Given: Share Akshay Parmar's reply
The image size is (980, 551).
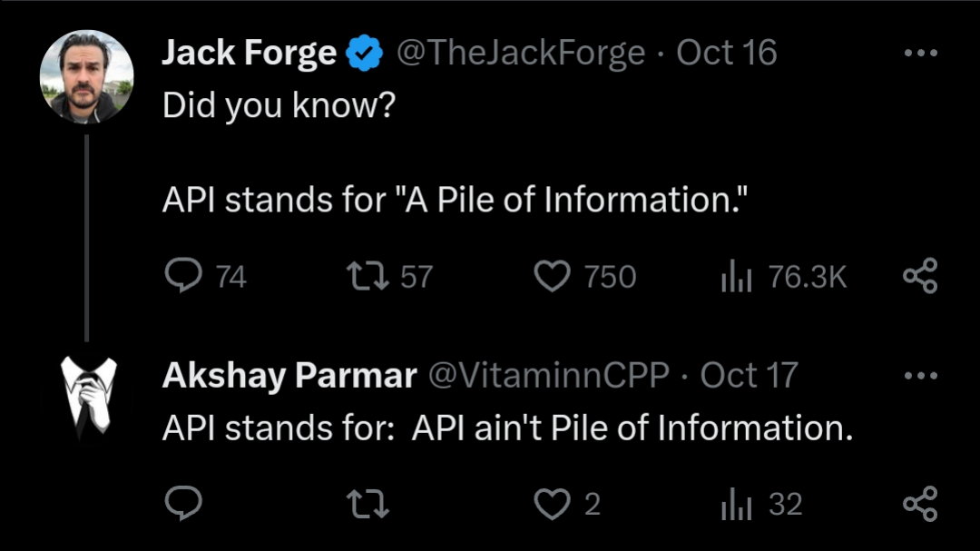Looking at the screenshot, I should click(x=919, y=504).
